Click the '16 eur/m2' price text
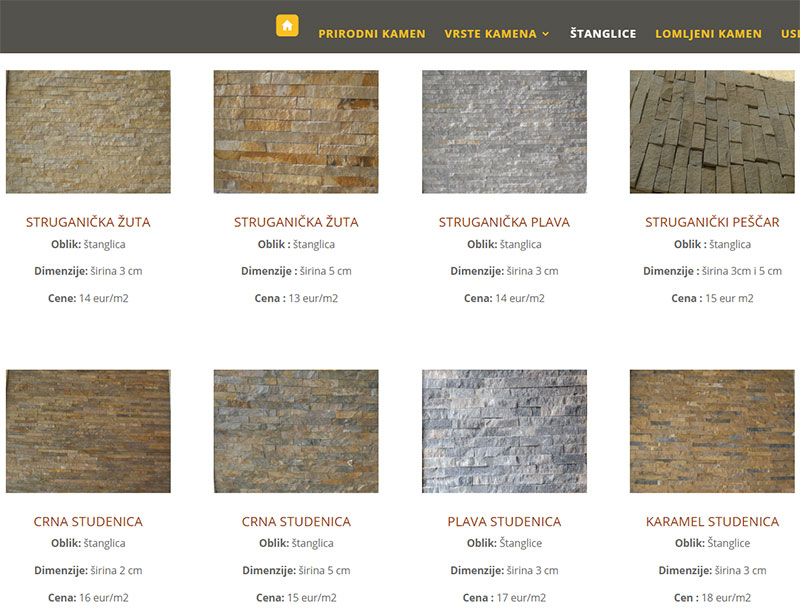This screenshot has width=800, height=608. point(104,597)
